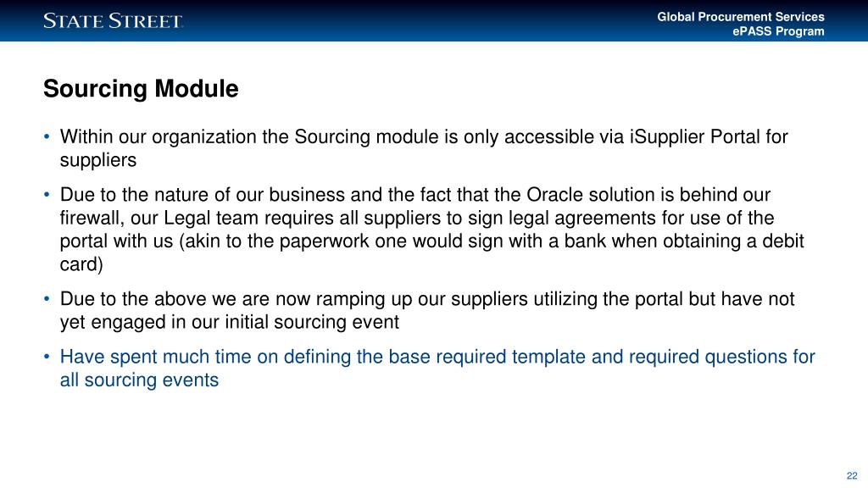Click the blue text all sourcing events
868x488 pixels.
pyautogui.click(x=139, y=380)
